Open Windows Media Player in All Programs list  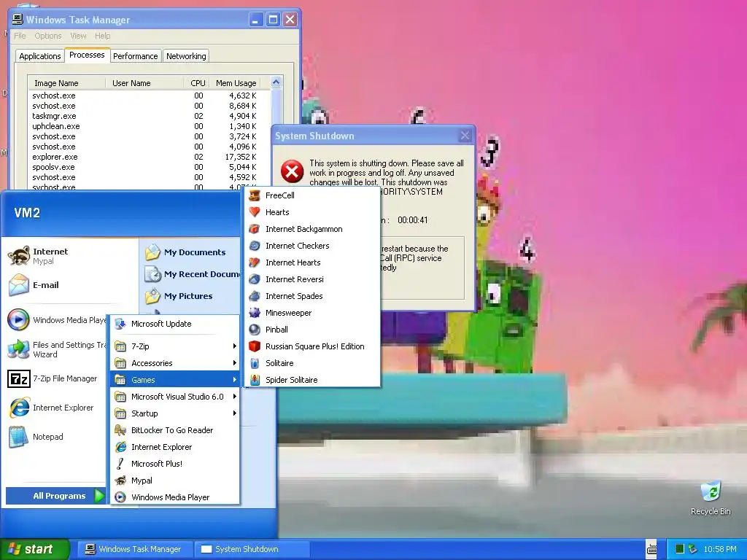click(175, 497)
